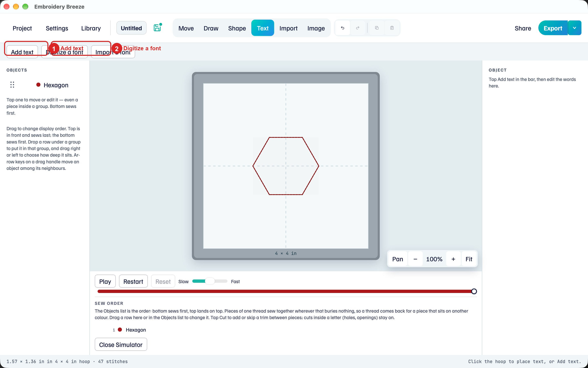This screenshot has width=588, height=368.
Task: Click the Close Simulator button
Action: (121, 345)
